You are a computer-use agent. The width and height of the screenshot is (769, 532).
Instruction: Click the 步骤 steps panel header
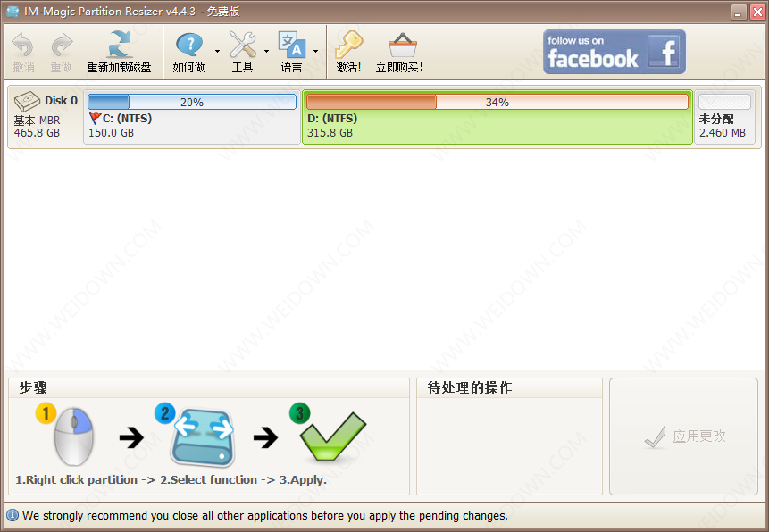coord(33,388)
